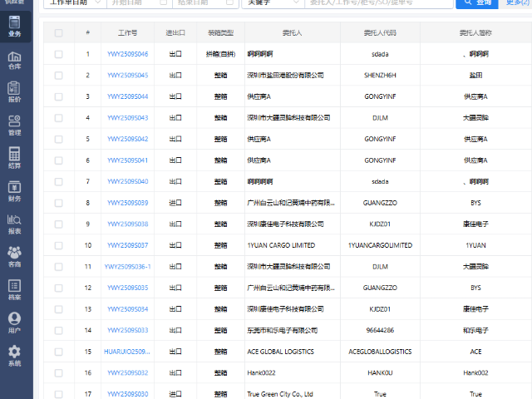Open the 客商 (Customers) people icon
This screenshot has width=532, height=399.
[x=15, y=257]
